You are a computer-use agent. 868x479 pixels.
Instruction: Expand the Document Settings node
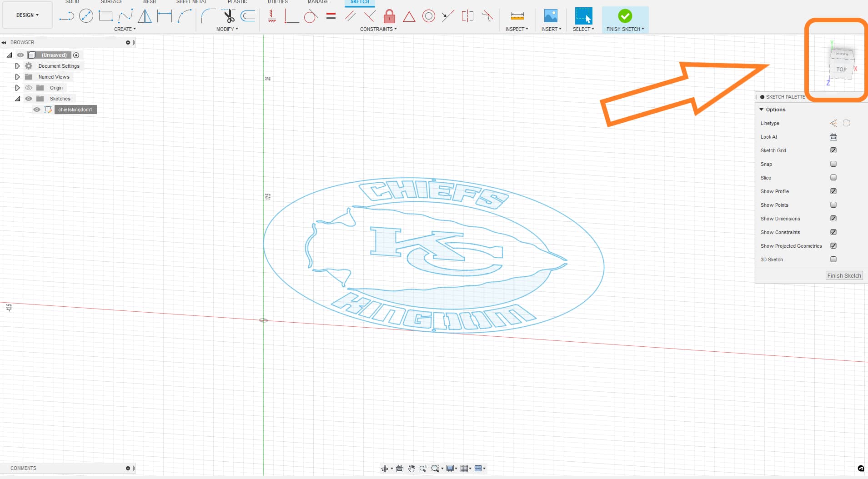[18, 66]
